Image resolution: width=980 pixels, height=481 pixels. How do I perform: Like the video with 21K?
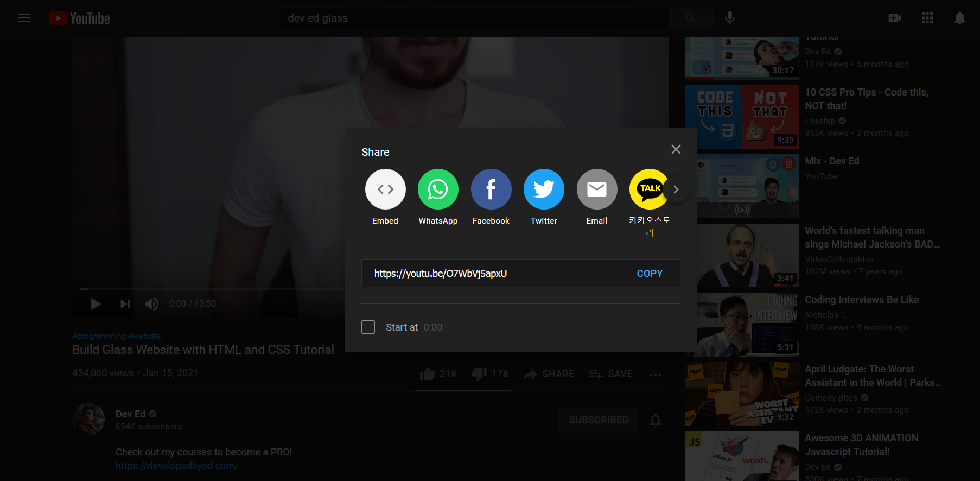click(x=438, y=374)
